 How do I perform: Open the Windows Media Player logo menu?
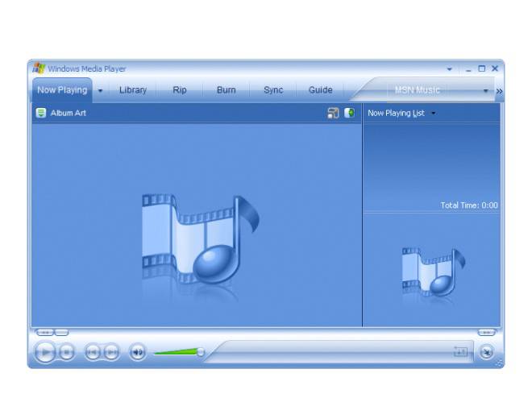[38, 68]
